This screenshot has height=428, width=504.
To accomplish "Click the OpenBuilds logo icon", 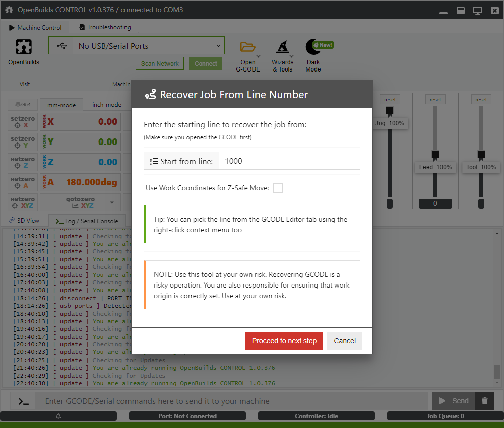I will tap(23, 47).
